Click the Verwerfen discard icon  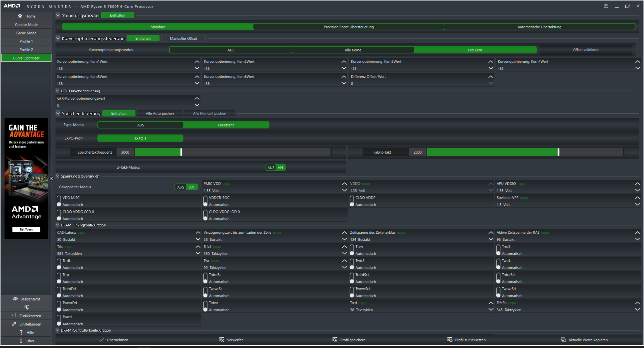point(222,339)
